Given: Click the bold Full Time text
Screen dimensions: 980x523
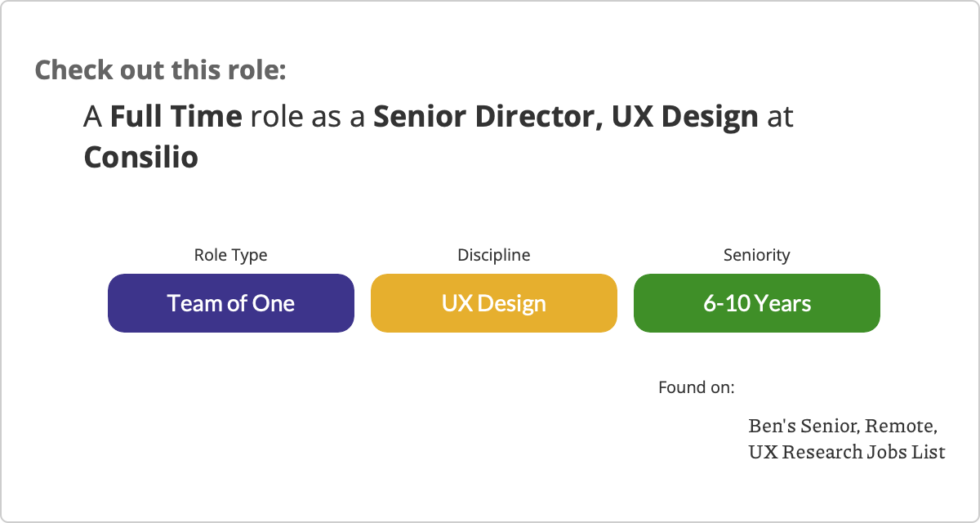Looking at the screenshot, I should [x=176, y=117].
